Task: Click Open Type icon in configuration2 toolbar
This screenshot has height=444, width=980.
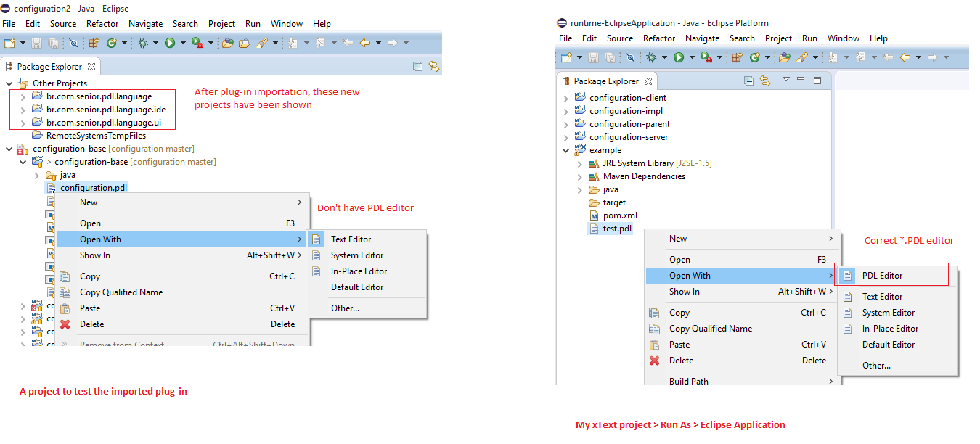Action: [228, 43]
